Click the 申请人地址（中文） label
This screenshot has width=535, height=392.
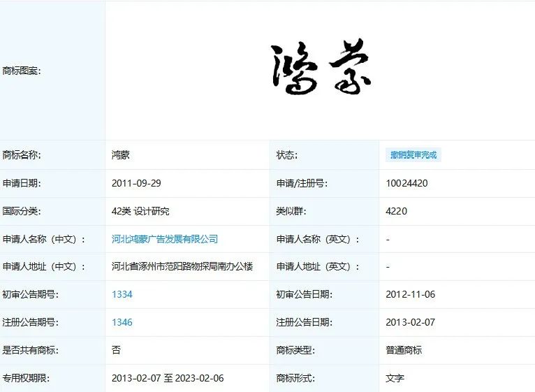(44, 266)
